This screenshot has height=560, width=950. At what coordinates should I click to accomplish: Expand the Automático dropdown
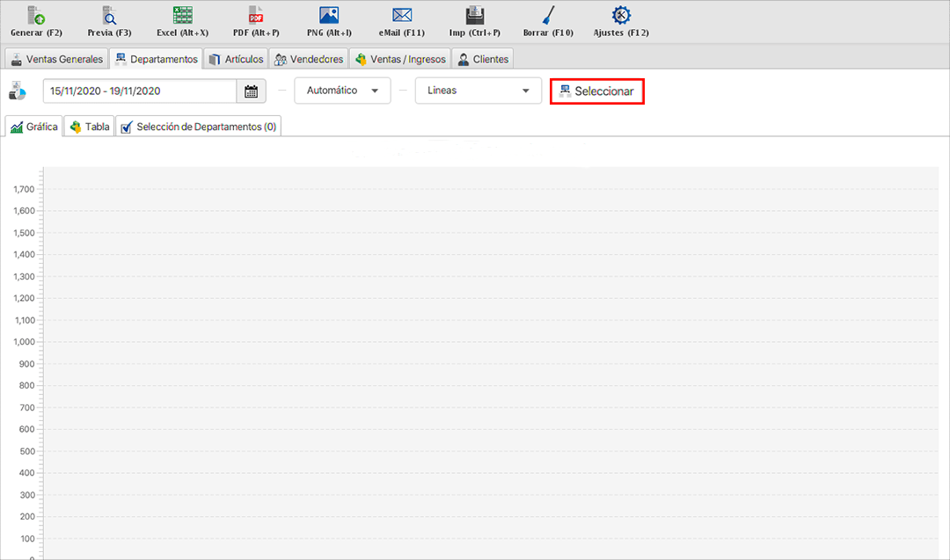click(342, 91)
